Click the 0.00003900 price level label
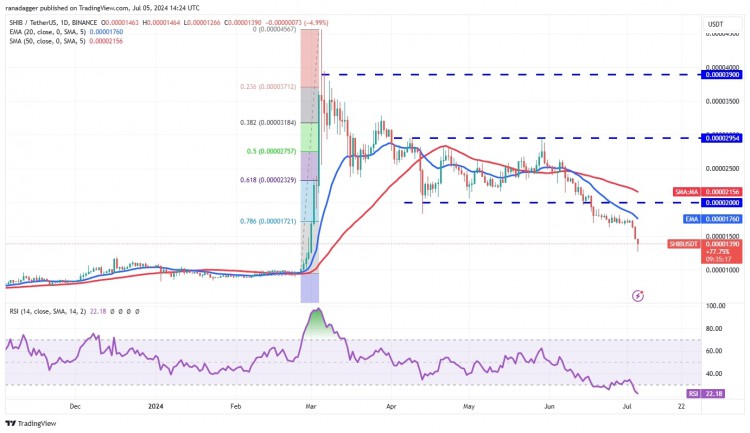The height and width of the screenshot is (433, 750). point(722,75)
